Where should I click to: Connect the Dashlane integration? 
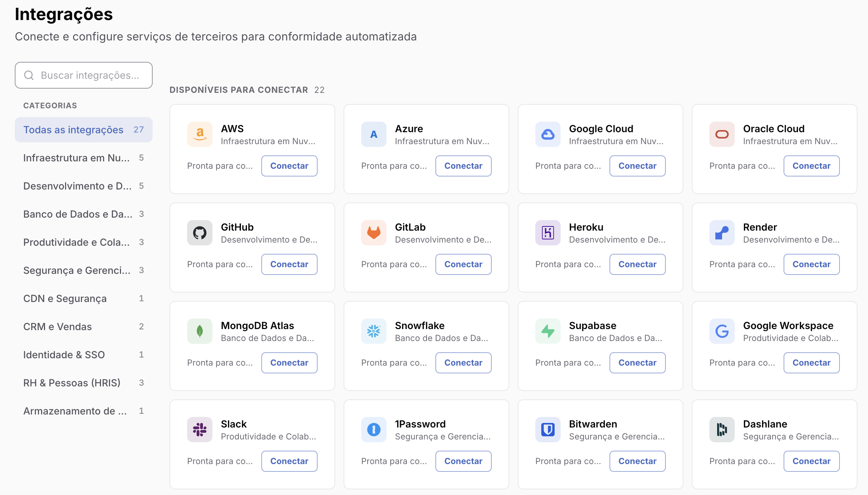click(x=811, y=461)
